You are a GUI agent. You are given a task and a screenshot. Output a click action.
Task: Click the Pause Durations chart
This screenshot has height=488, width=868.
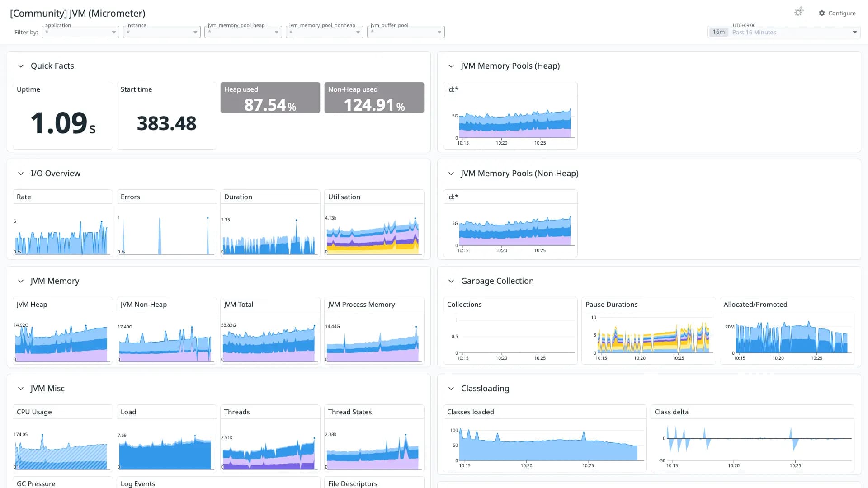649,338
